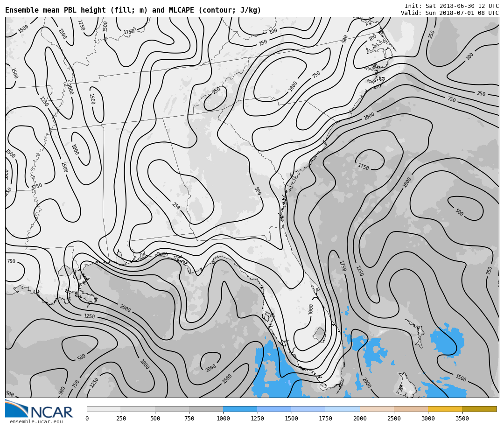This screenshot has height=427, width=504.
Task: Click the colorbar tick label 1500
Action: (x=291, y=419)
